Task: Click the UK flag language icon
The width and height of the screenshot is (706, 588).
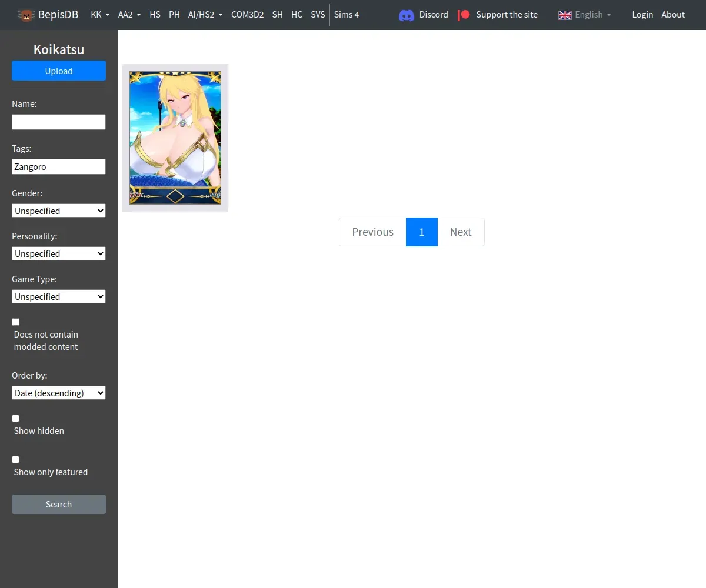Action: click(565, 15)
